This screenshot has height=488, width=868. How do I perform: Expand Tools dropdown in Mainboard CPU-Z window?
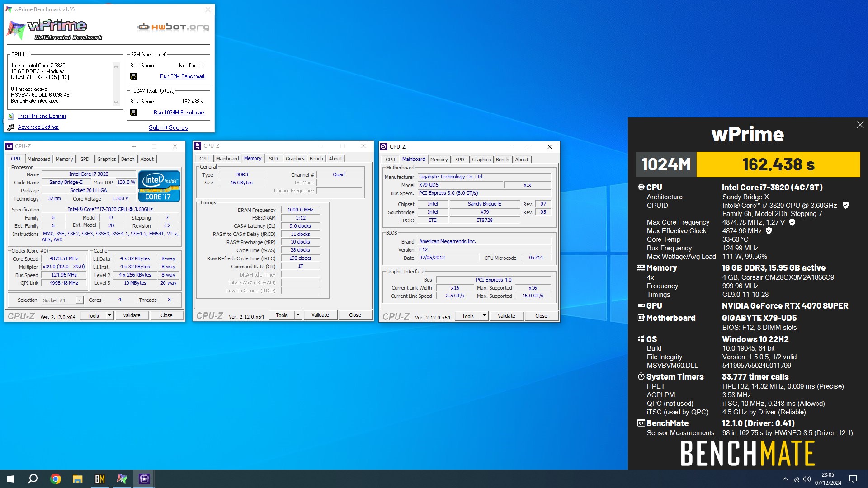484,316
